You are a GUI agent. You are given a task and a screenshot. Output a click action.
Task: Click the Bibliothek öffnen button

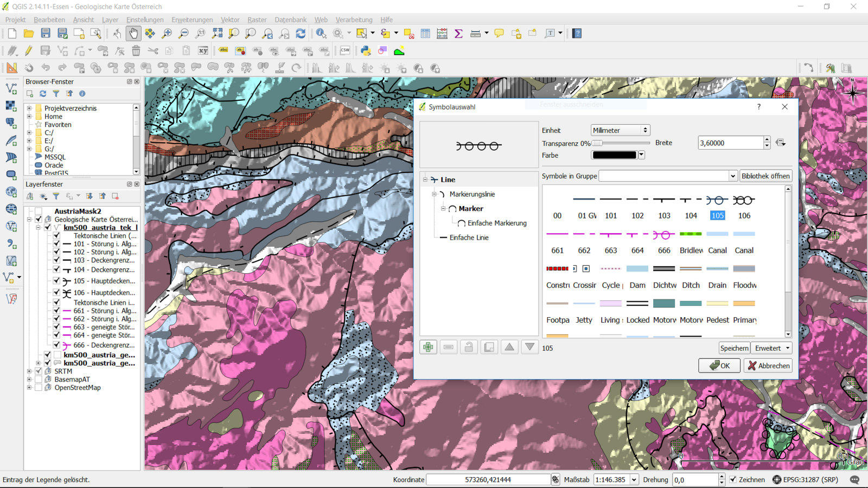pos(765,176)
